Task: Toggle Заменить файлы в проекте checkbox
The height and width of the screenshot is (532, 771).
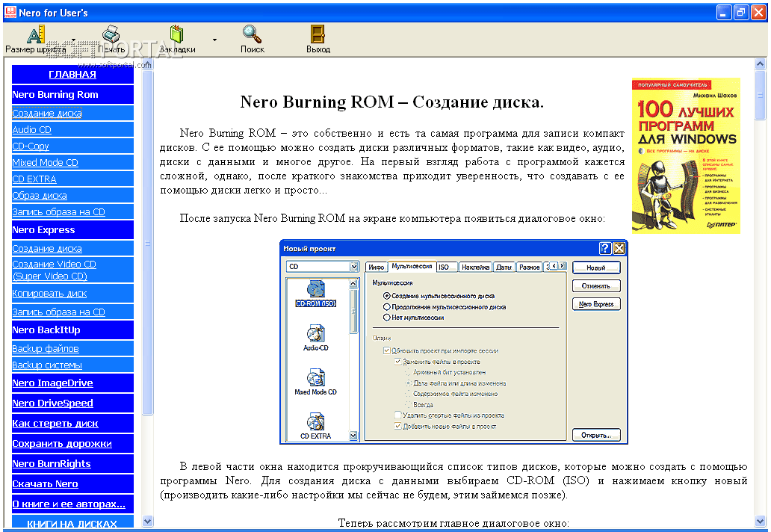Action: [397, 362]
